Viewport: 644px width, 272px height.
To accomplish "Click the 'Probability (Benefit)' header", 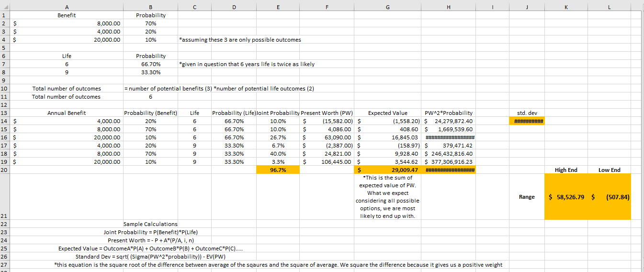I will [151, 113].
